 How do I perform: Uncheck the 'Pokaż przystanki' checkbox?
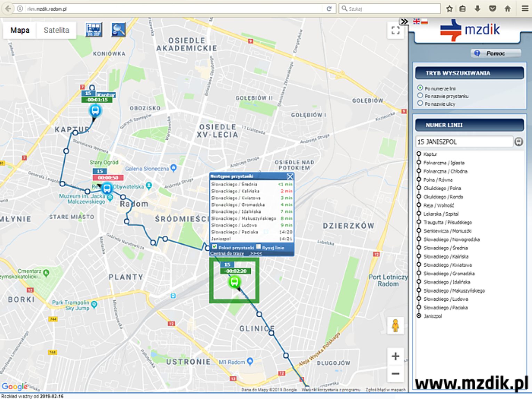tap(215, 247)
